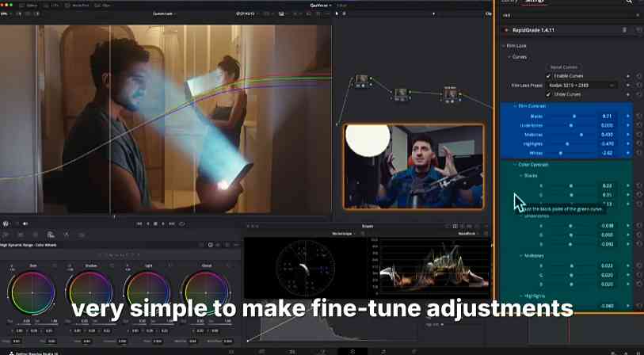Image resolution: width=644 pixels, height=355 pixels.
Task: Collapse the Color Overcast section
Action: coord(514,164)
